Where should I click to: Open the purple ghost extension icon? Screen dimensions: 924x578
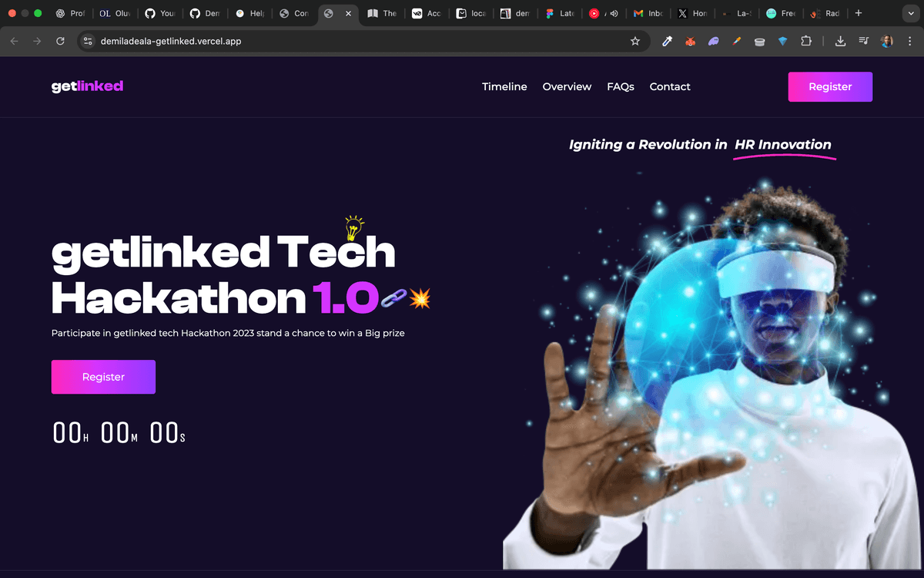pos(713,40)
